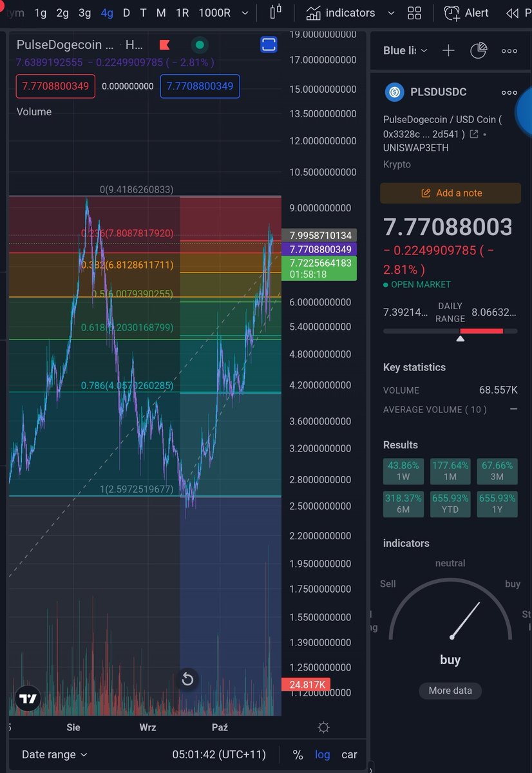Open TradingView logo on chart corner
Image resolution: width=532 pixels, height=773 pixels.
coord(27,699)
